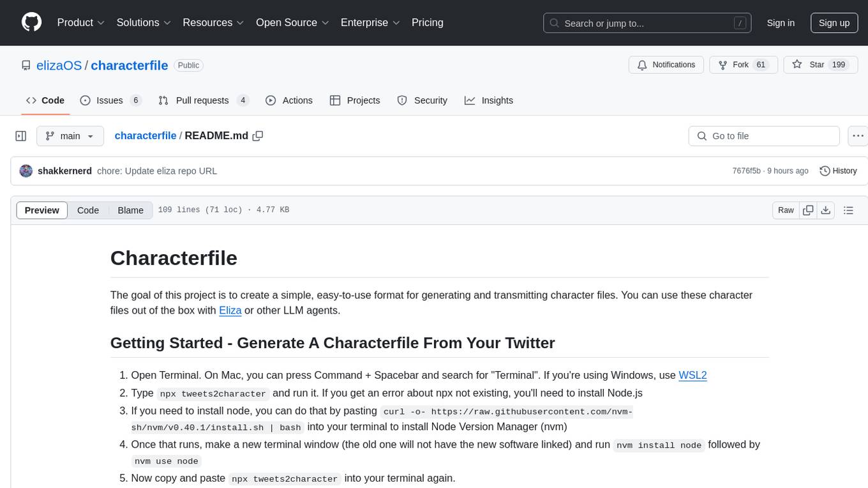The width and height of the screenshot is (868, 488).
Task: Expand the Solutions menu
Action: (144, 22)
